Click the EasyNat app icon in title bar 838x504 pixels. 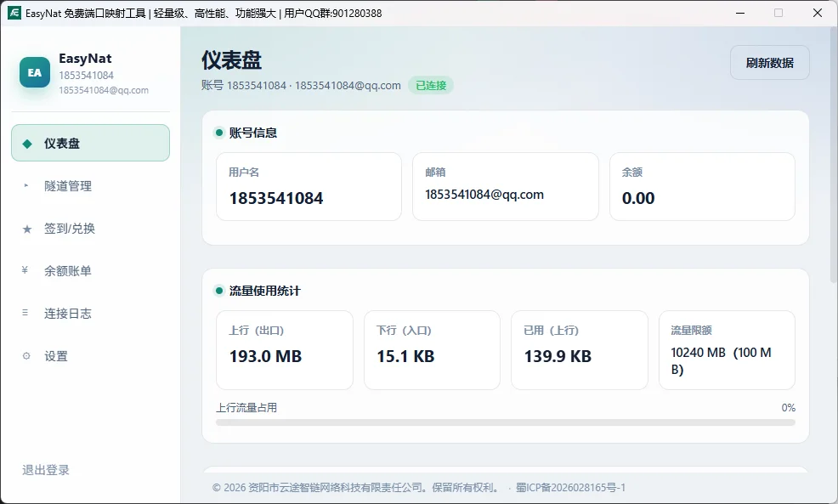pos(14,13)
